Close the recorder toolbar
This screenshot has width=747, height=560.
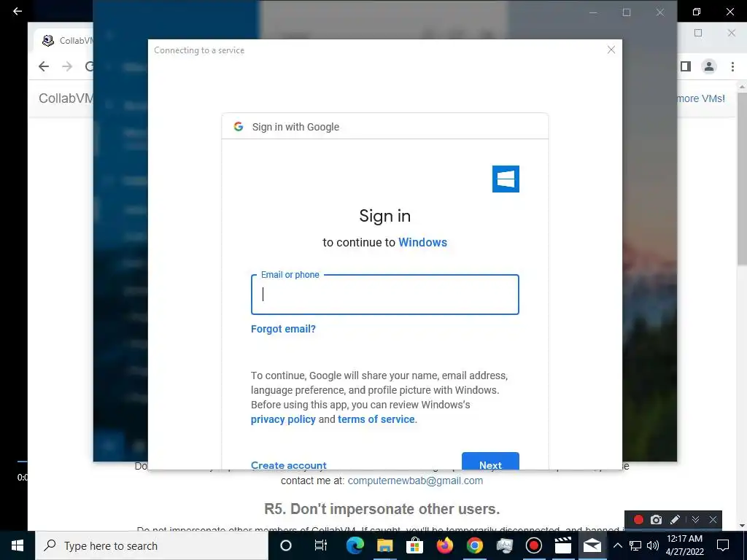click(x=713, y=520)
